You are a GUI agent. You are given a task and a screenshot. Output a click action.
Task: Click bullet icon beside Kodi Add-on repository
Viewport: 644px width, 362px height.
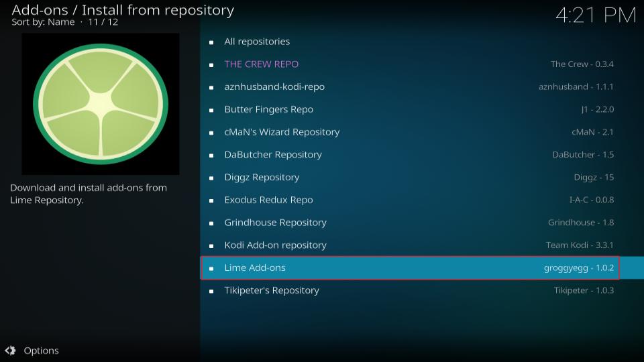[x=211, y=245]
